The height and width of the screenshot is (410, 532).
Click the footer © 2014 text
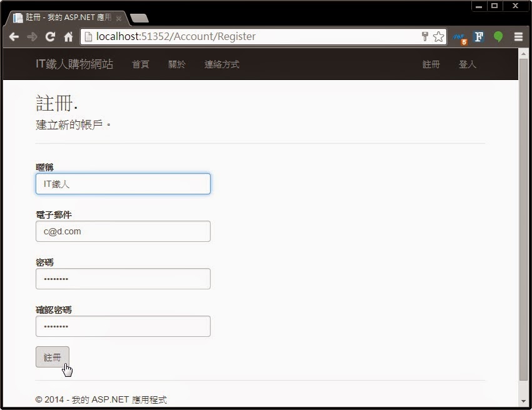tap(101, 399)
